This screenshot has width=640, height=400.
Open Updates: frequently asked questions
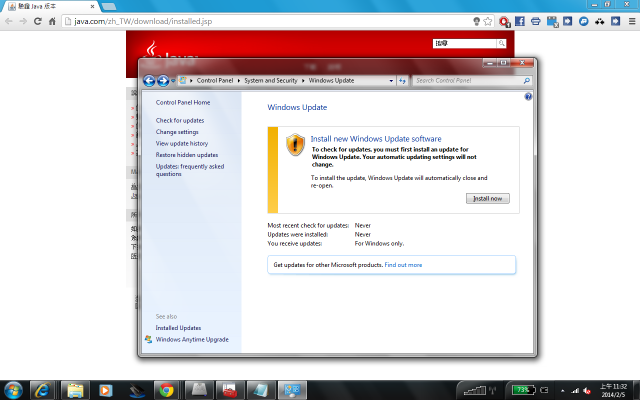tap(190, 170)
